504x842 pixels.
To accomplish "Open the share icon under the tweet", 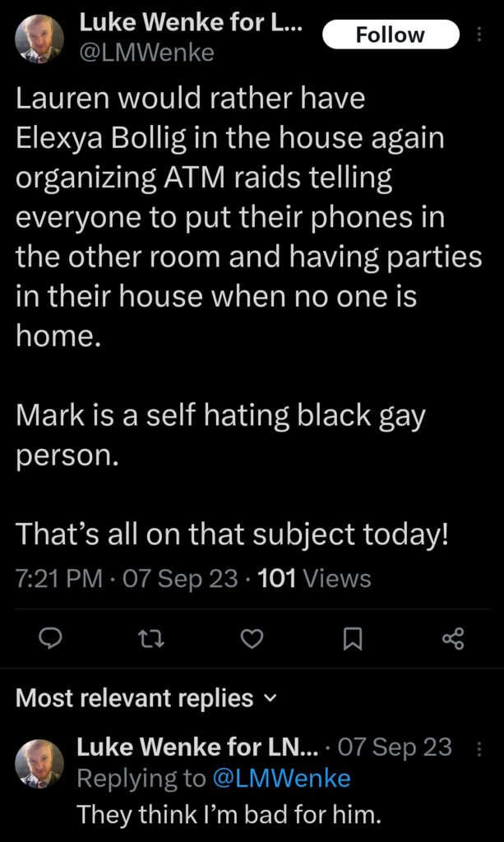I will point(453,639).
